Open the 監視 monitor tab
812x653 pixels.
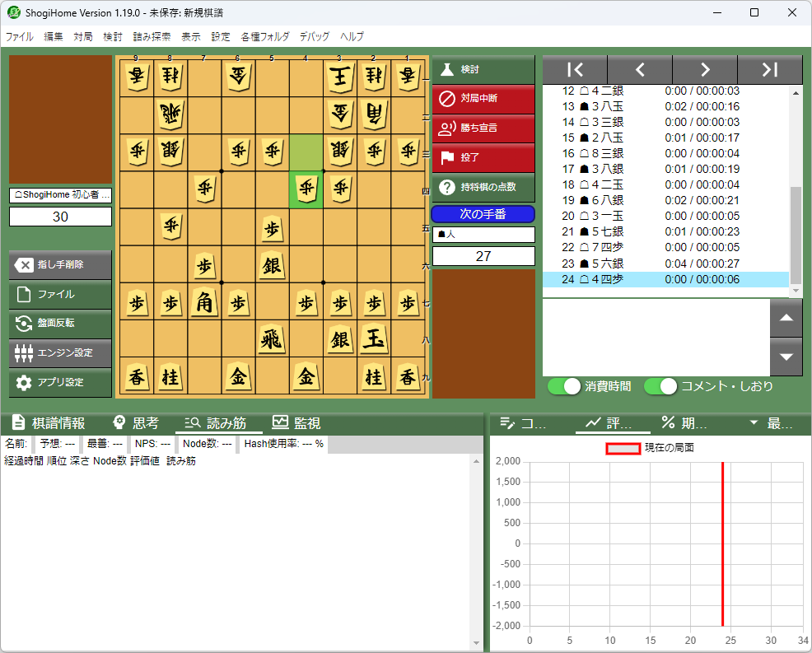coord(296,423)
